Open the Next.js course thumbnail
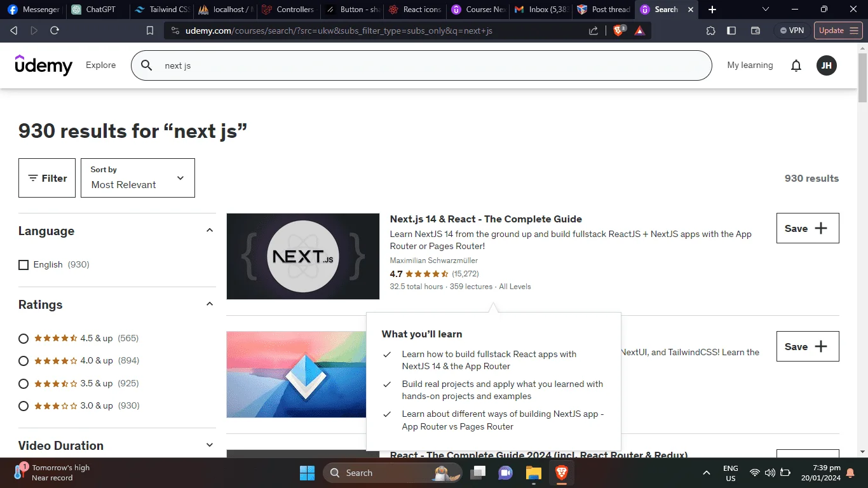The width and height of the screenshot is (868, 488). (302, 256)
